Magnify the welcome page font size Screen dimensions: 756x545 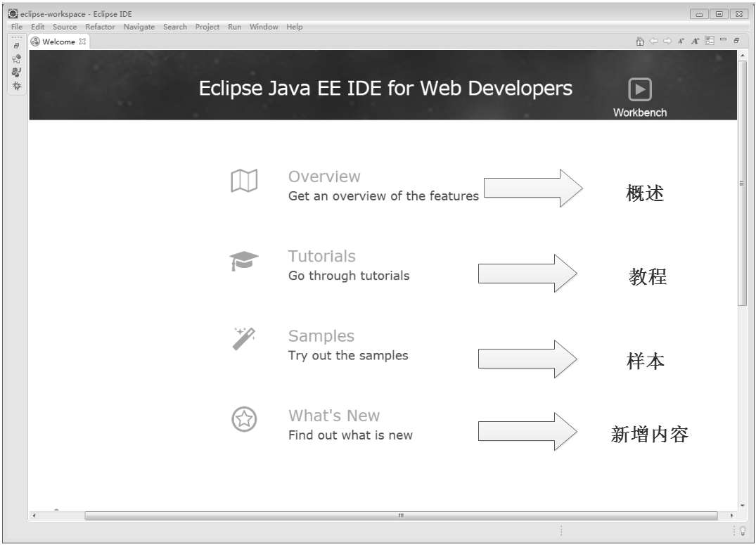coord(695,41)
